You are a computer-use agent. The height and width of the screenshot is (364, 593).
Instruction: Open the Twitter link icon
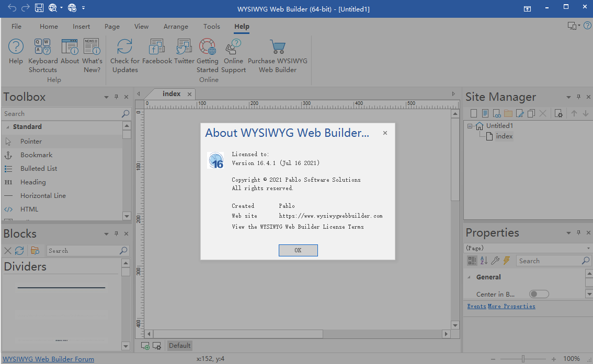(184, 47)
